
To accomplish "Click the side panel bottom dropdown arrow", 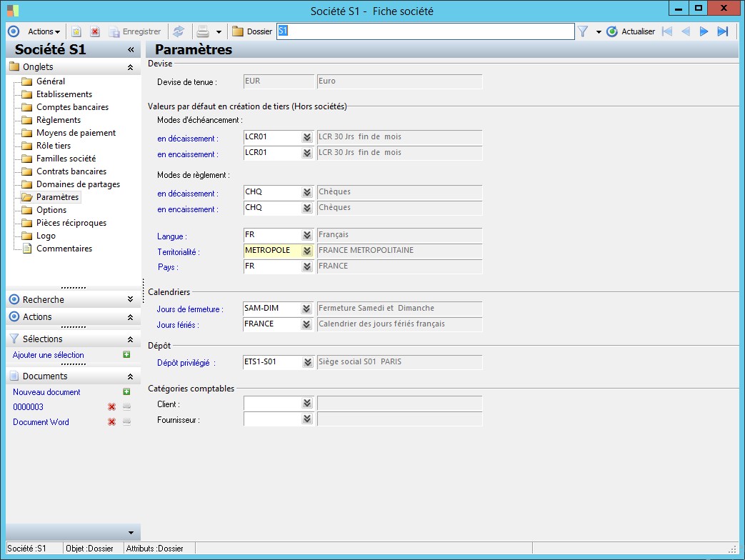I will 131,533.
